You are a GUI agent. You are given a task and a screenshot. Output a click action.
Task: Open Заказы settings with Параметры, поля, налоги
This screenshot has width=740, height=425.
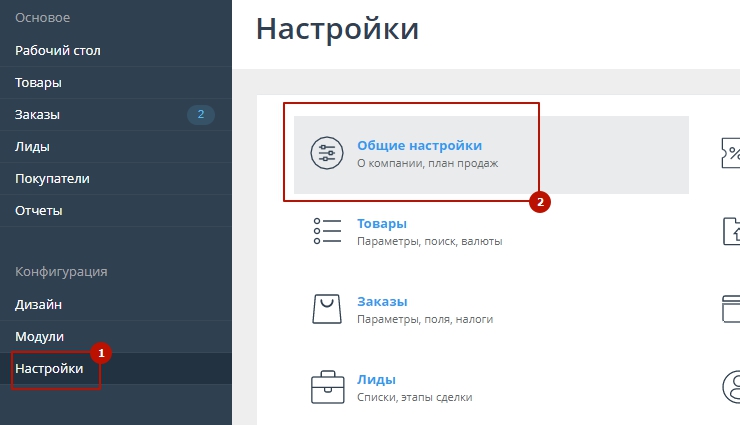(x=381, y=301)
